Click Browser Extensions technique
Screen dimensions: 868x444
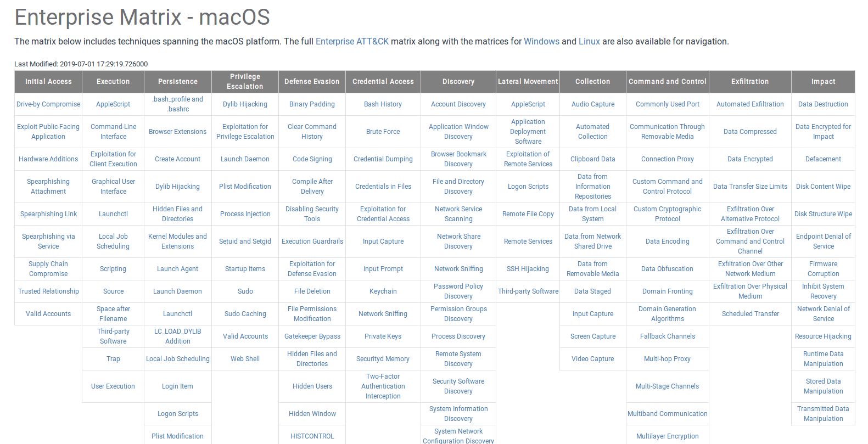pos(178,131)
